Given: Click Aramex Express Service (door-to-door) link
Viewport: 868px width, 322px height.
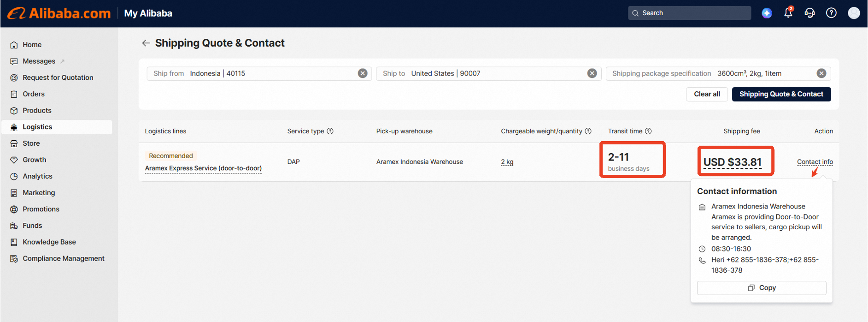Looking at the screenshot, I should click(x=203, y=168).
